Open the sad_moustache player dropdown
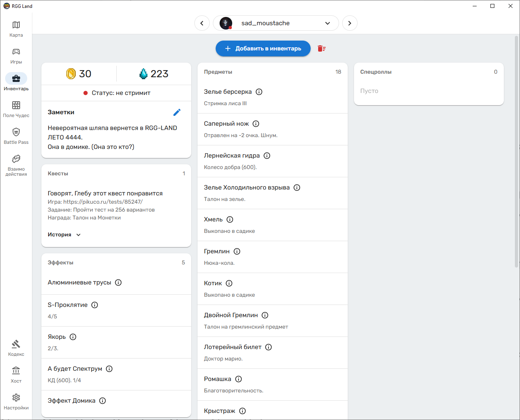Image resolution: width=520 pixels, height=420 pixels. [x=327, y=23]
